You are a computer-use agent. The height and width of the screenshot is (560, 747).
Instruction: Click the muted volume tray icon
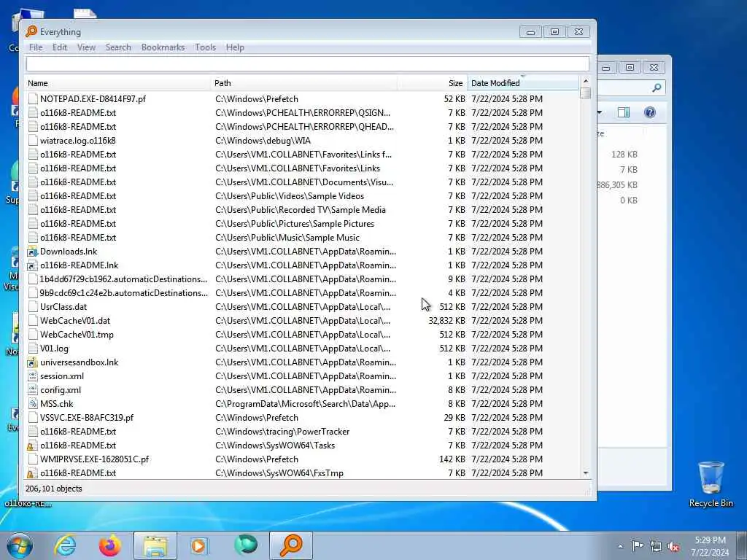[x=673, y=547]
